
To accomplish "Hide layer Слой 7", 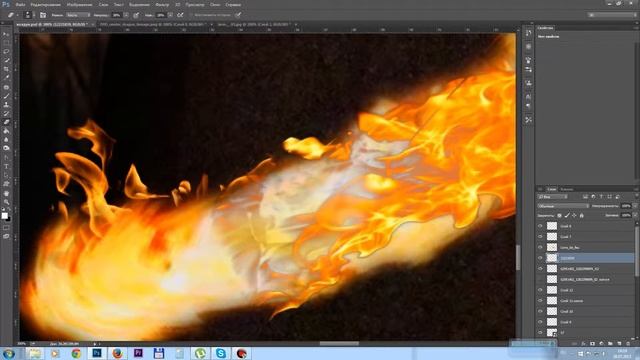I will 540,236.
